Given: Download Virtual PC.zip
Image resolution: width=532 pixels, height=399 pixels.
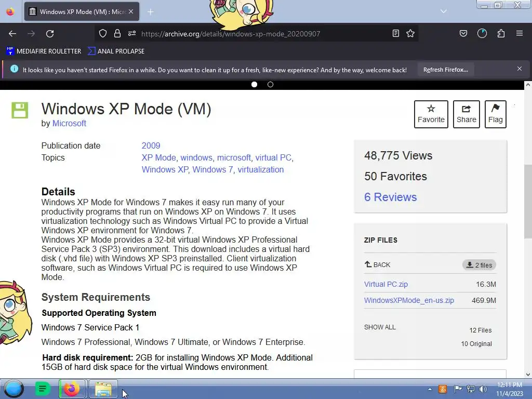Looking at the screenshot, I should click(386, 284).
